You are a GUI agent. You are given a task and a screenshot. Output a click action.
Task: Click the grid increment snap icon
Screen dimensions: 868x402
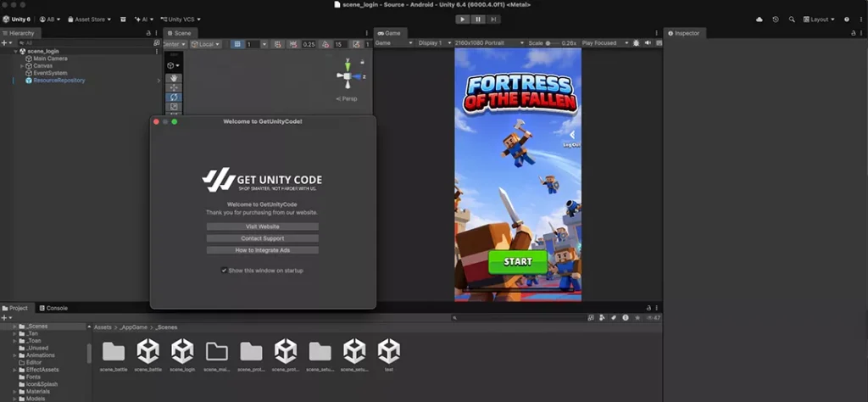point(277,44)
